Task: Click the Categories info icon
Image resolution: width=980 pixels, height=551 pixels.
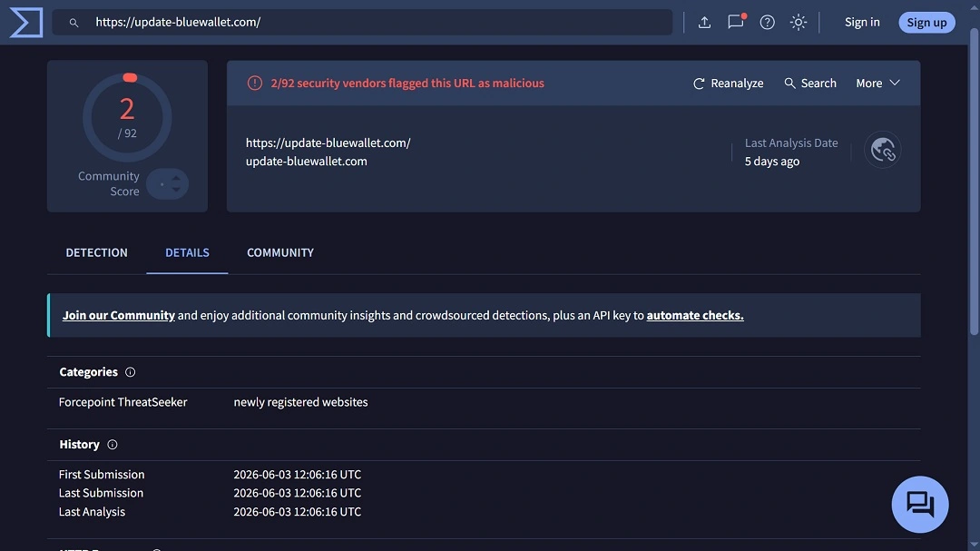Action: [x=130, y=372]
